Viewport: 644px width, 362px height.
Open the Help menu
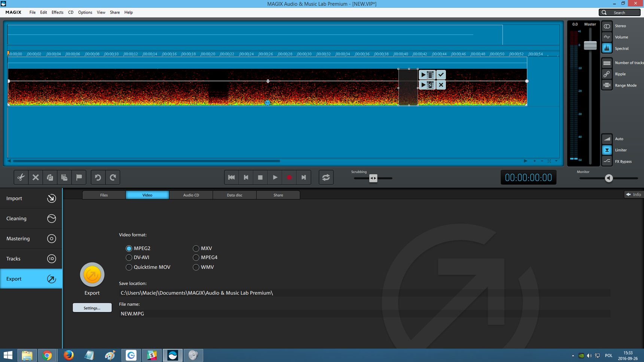pos(128,12)
